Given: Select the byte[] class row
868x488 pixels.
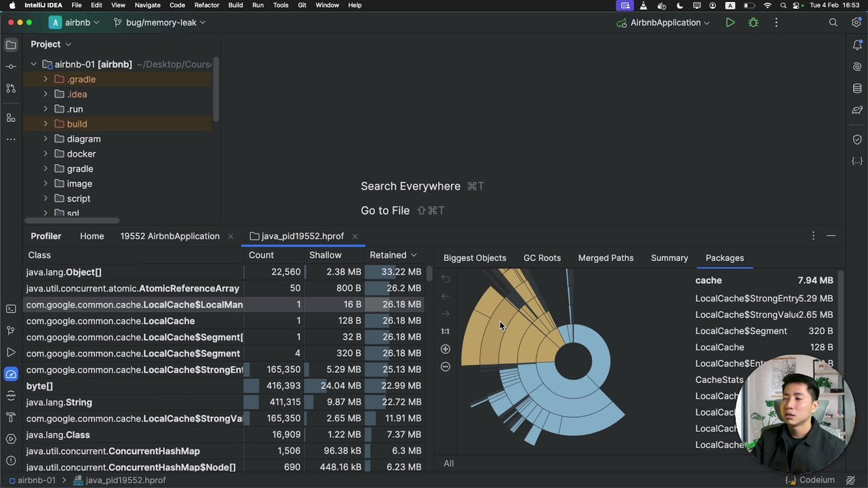Looking at the screenshot, I should point(224,386).
